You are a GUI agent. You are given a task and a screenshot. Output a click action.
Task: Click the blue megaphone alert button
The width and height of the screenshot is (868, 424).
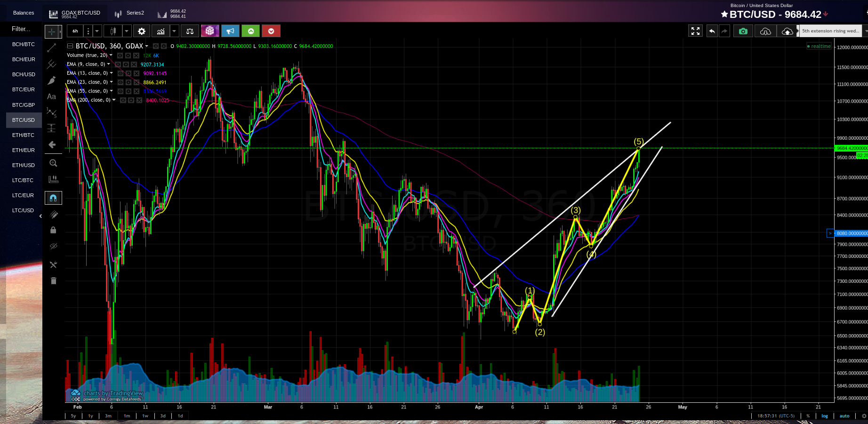[230, 31]
